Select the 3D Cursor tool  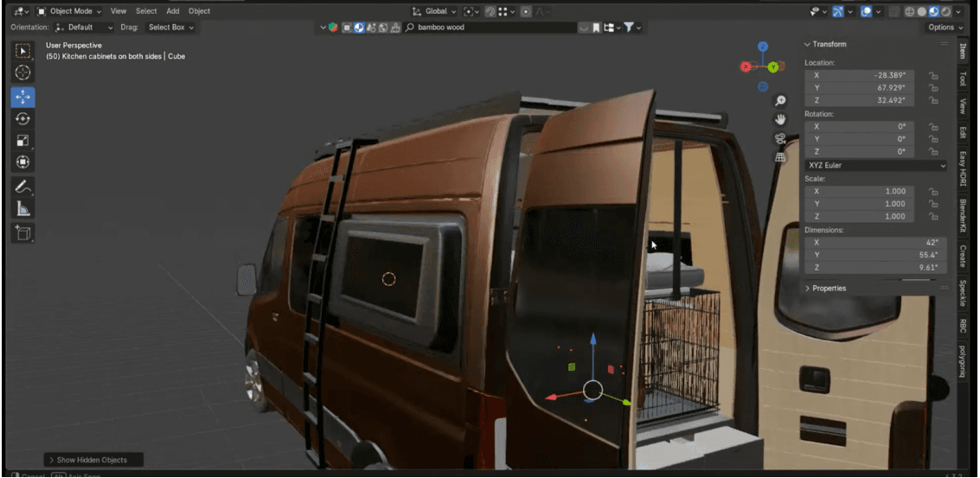point(23,73)
